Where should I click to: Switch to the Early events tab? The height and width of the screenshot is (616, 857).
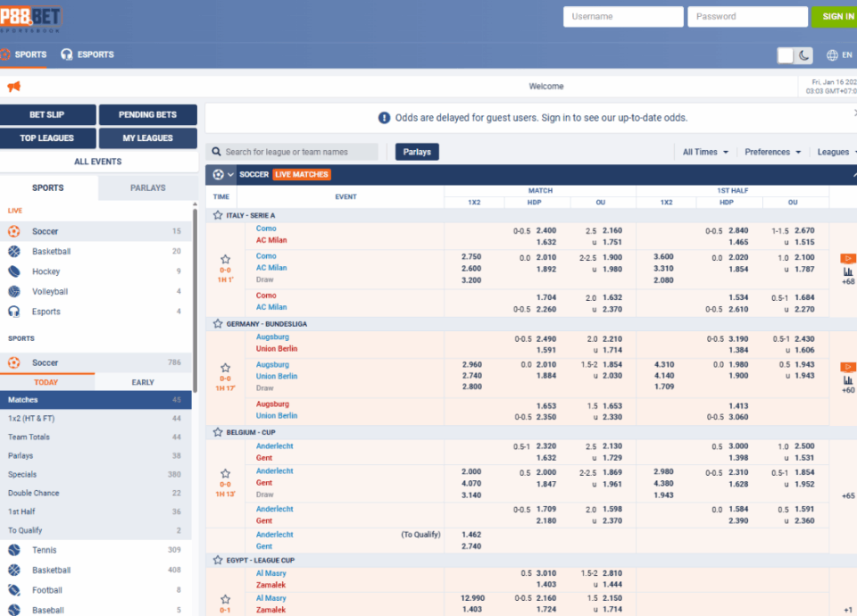click(x=143, y=382)
